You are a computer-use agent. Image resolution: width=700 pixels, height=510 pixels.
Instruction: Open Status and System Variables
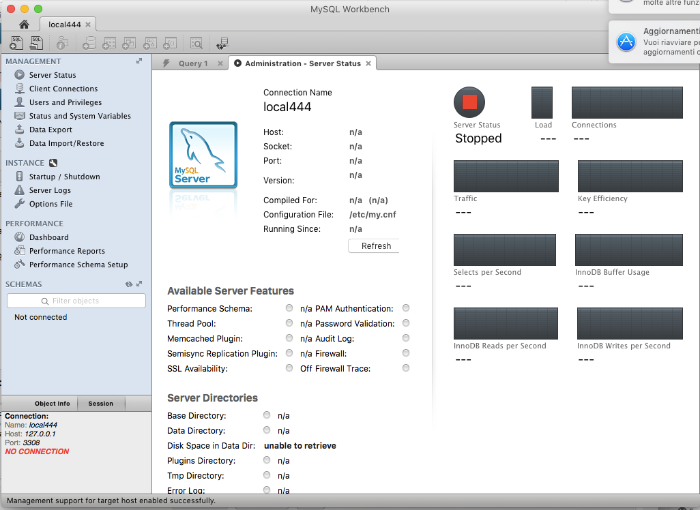[x=80, y=116]
